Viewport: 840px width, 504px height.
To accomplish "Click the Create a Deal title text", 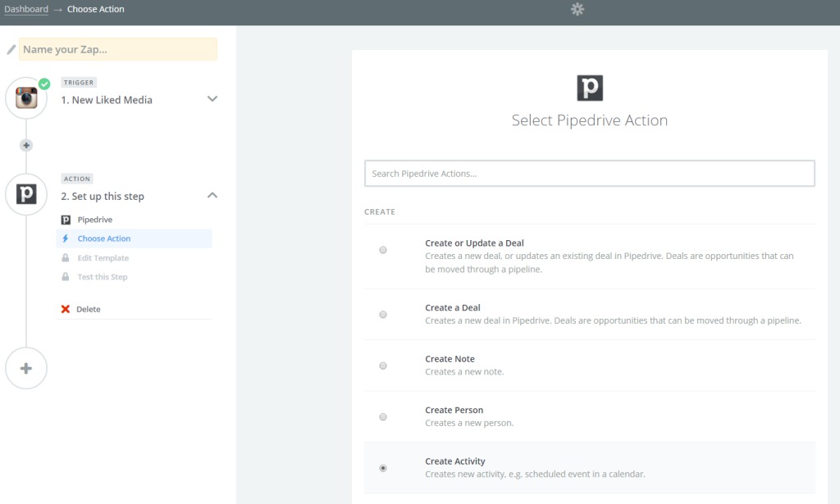I will (453, 307).
